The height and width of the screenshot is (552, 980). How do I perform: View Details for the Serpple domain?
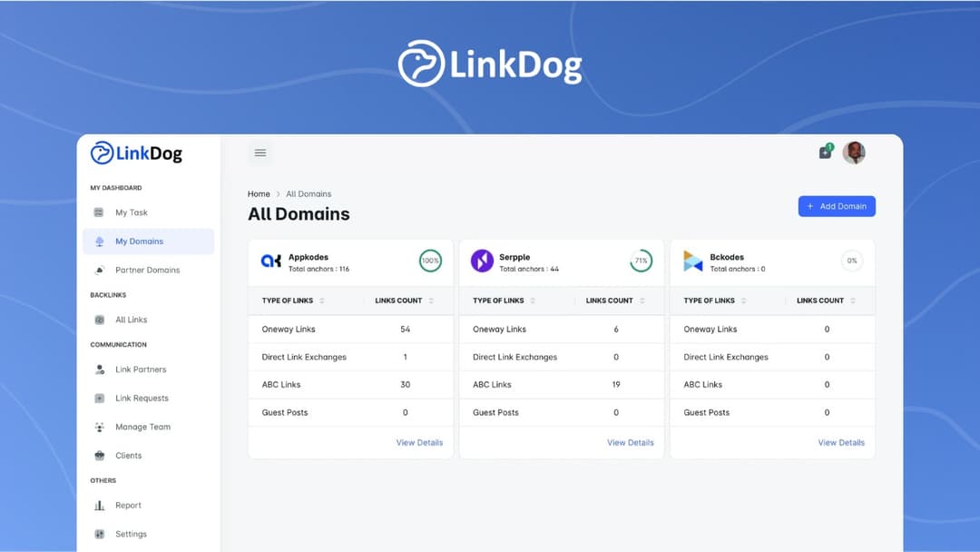[x=631, y=442]
